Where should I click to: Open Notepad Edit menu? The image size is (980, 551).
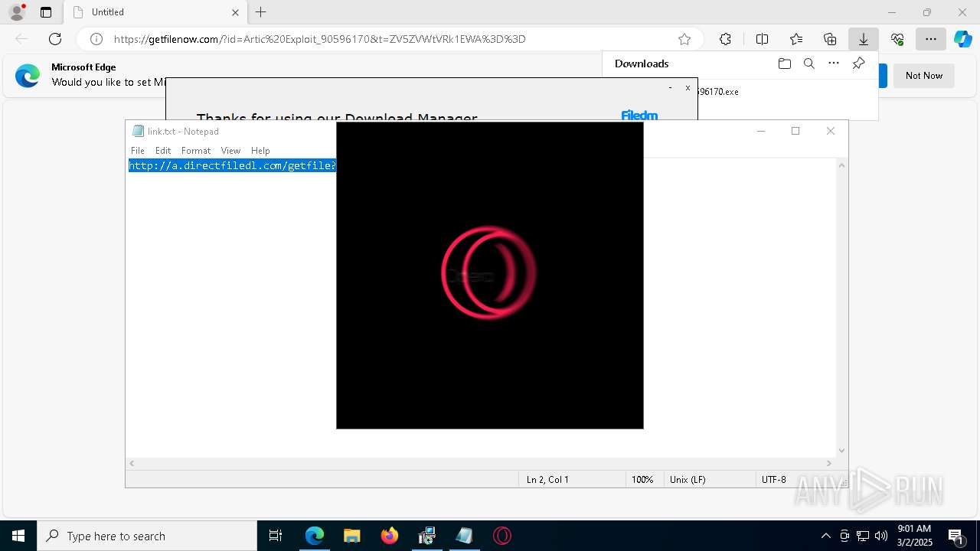pyautogui.click(x=163, y=151)
